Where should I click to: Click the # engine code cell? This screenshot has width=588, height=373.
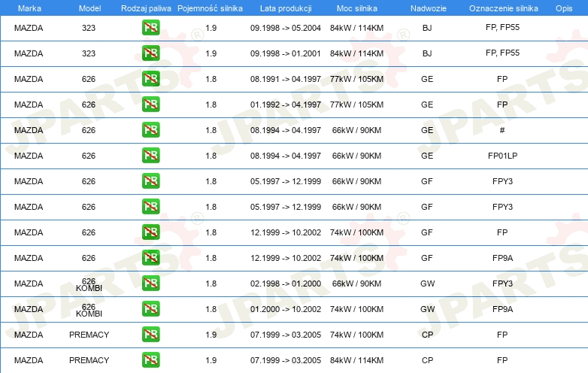[x=502, y=130]
